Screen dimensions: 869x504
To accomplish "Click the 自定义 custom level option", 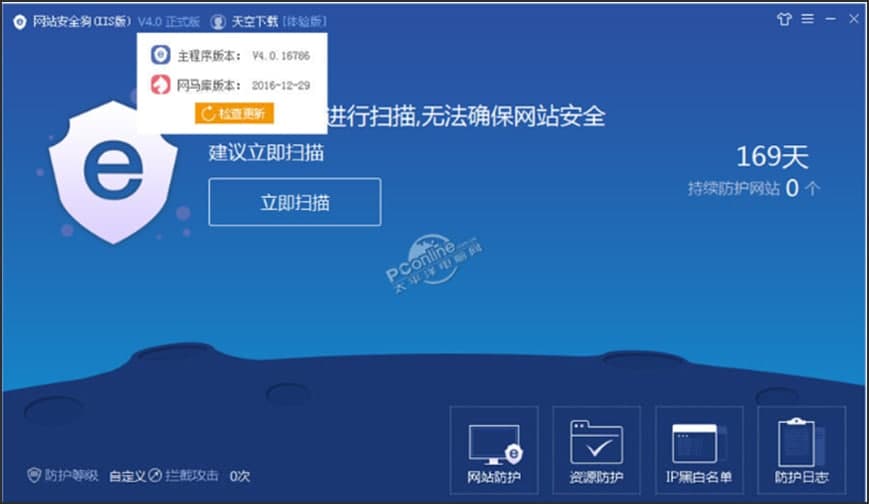I will 127,476.
